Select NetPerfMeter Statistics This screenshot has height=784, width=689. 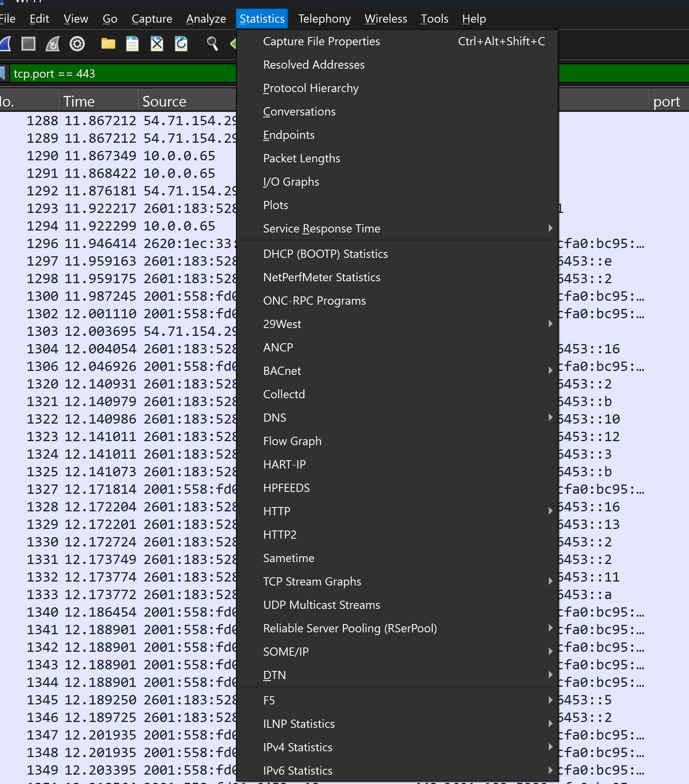click(x=397, y=277)
